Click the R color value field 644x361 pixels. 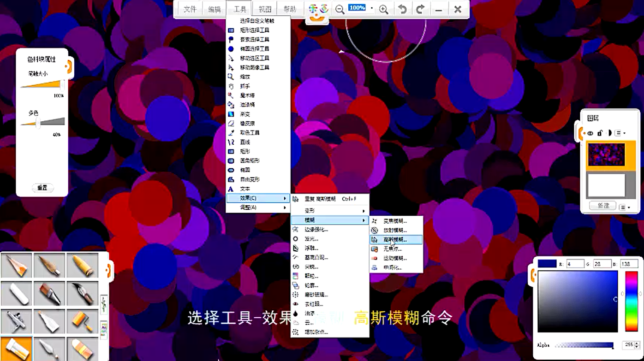point(575,264)
